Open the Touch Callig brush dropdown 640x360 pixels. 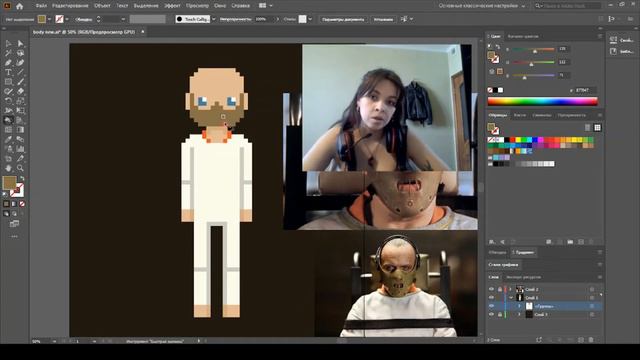(x=214, y=19)
